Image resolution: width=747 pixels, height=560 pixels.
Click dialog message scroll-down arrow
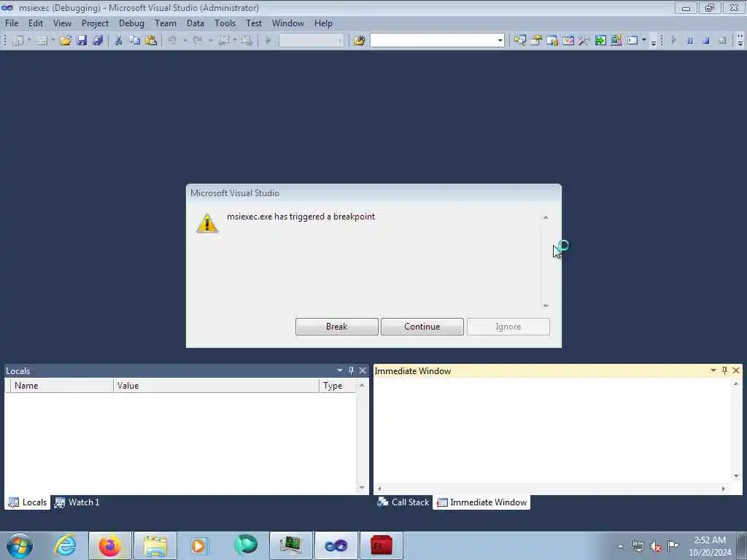pyautogui.click(x=546, y=306)
